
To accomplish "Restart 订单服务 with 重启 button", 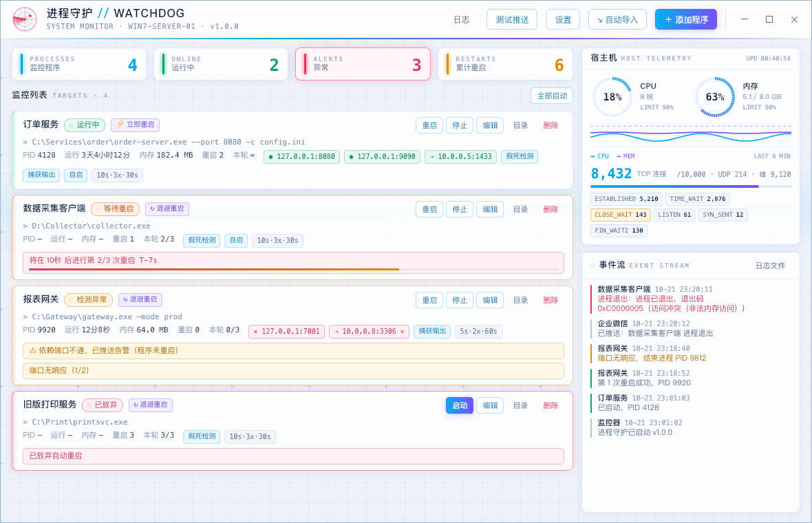I will 429,125.
